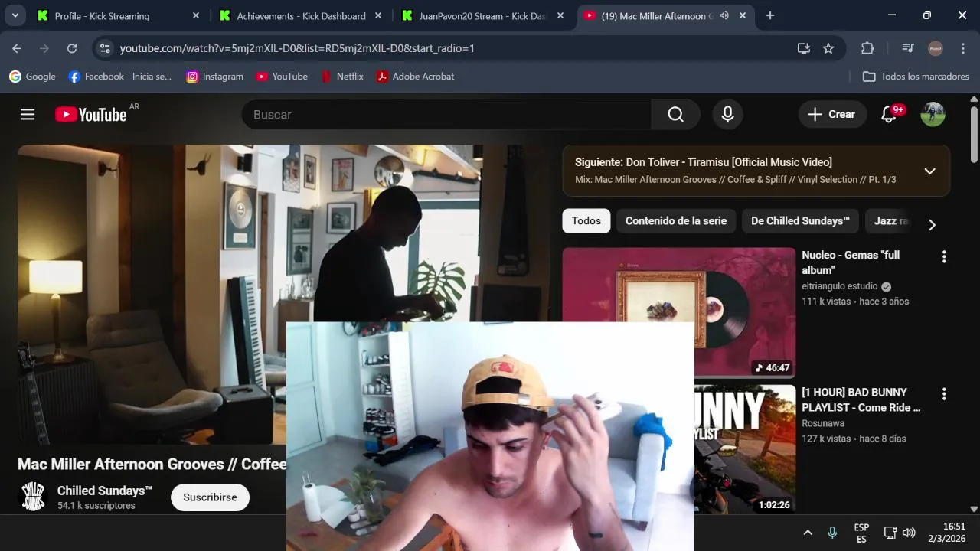This screenshot has width=980, height=551.
Task: Show hidden system tray icons
Action: pyautogui.click(x=808, y=533)
